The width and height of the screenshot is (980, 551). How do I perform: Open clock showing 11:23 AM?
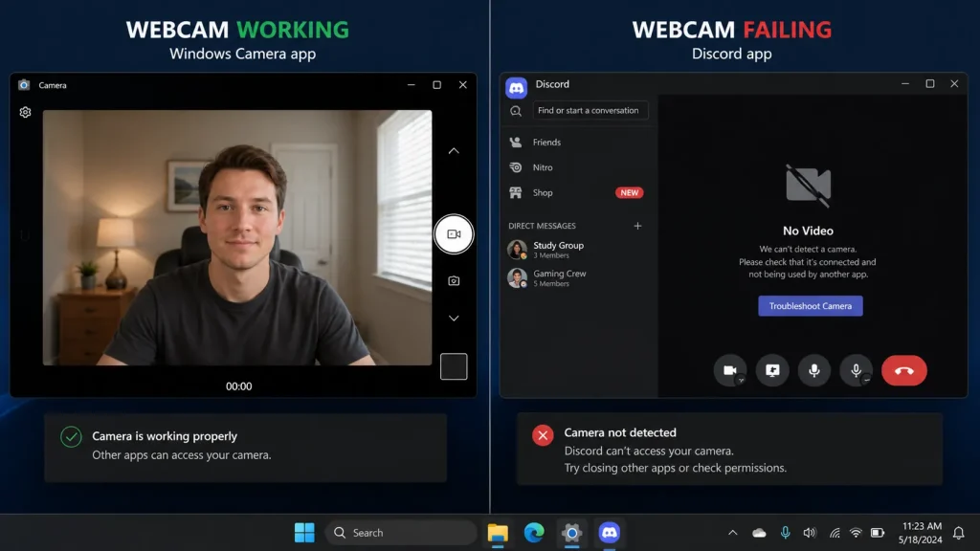(x=921, y=533)
